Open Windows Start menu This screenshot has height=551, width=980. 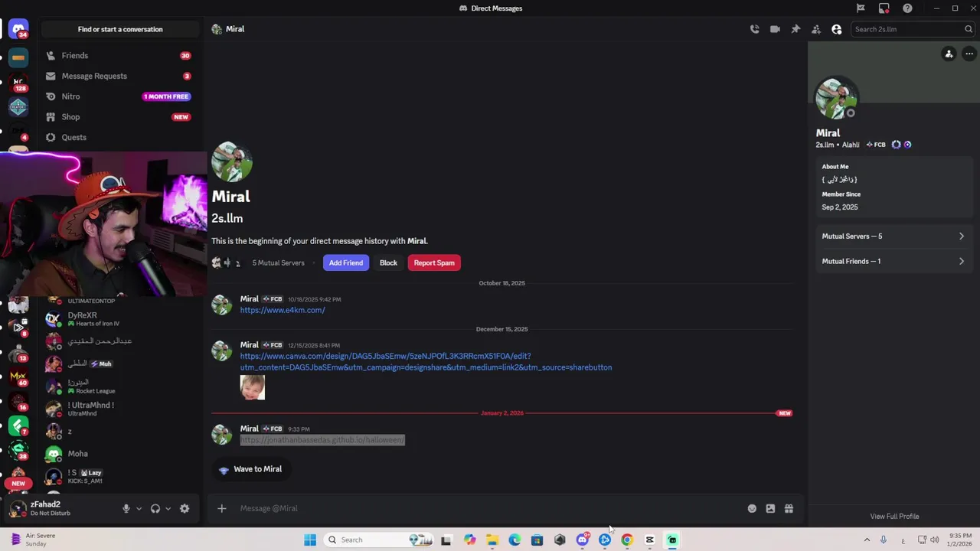[310, 540]
